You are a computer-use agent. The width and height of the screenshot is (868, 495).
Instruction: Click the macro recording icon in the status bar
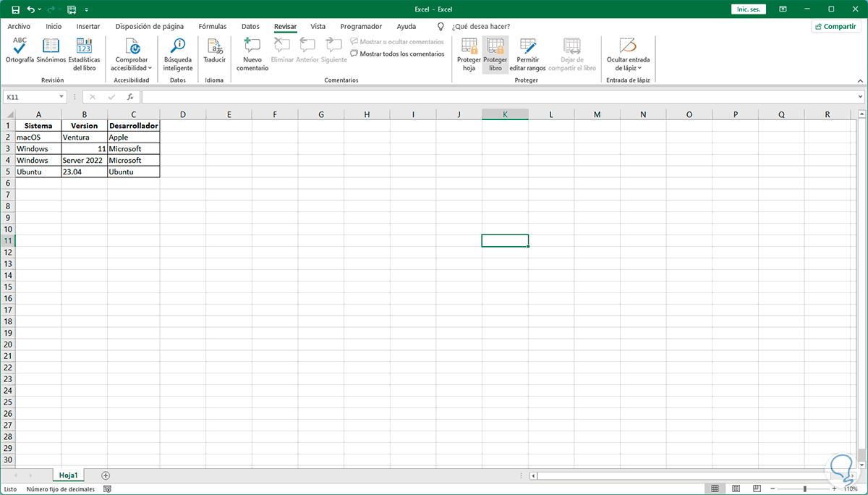point(107,489)
